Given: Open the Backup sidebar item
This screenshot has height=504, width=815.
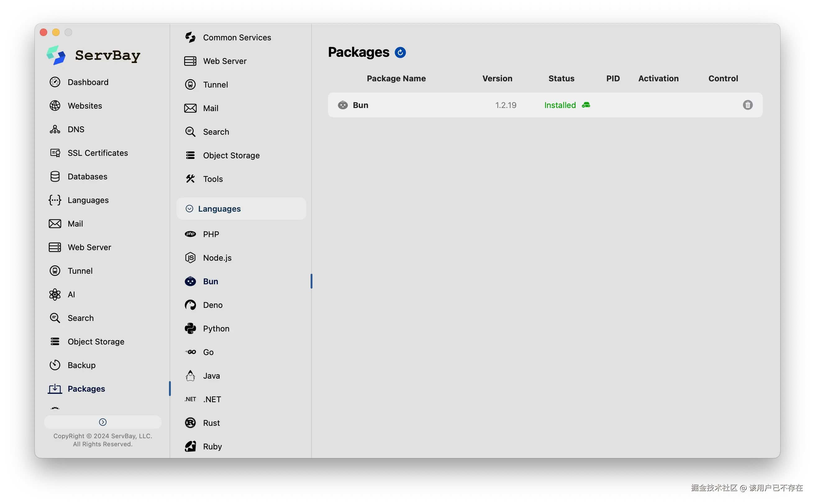Looking at the screenshot, I should 81,365.
